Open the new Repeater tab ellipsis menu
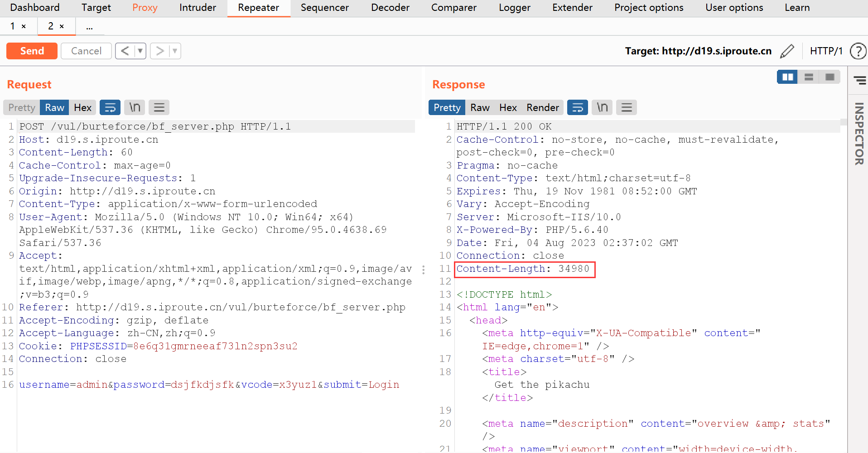Screen dimensions: 868x453 [90, 27]
